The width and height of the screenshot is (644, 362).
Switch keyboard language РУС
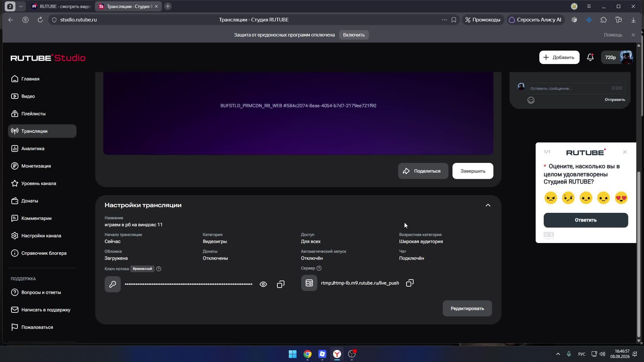pos(582,354)
